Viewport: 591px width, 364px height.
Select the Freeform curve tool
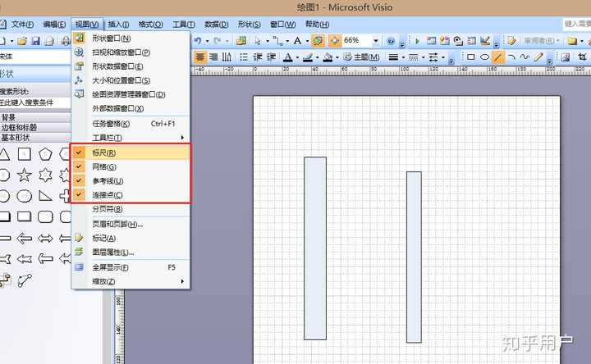point(525,57)
